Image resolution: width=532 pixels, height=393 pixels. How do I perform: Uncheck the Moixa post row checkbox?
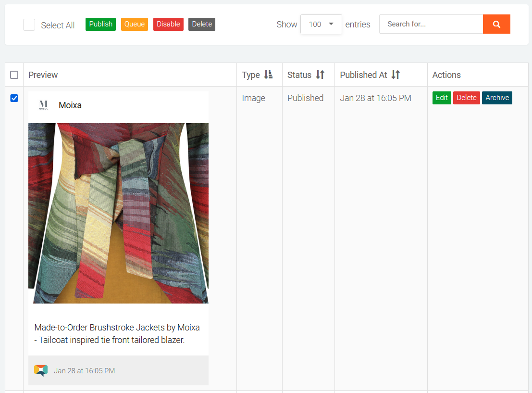click(14, 98)
